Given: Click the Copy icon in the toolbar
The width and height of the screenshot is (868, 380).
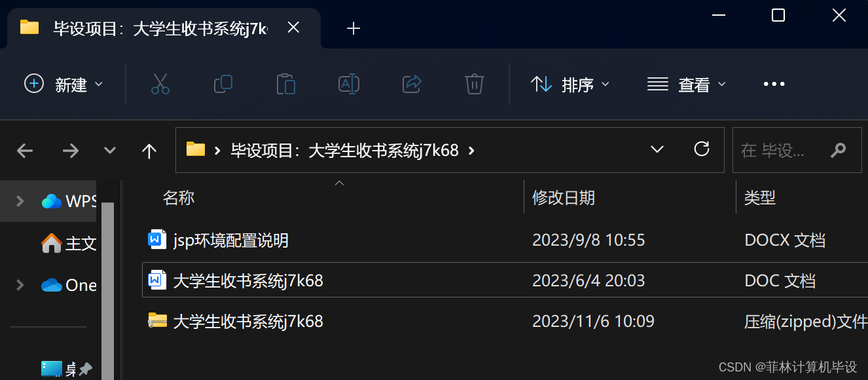Looking at the screenshot, I should coord(223,84).
